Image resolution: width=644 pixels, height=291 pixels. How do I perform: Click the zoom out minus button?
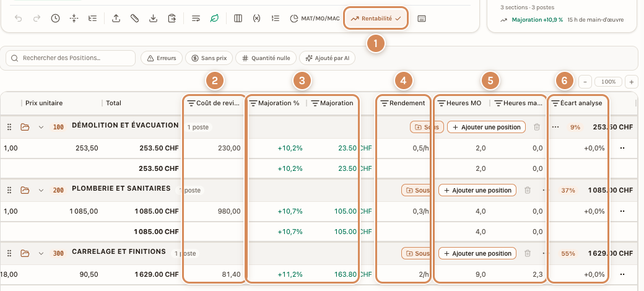585,82
